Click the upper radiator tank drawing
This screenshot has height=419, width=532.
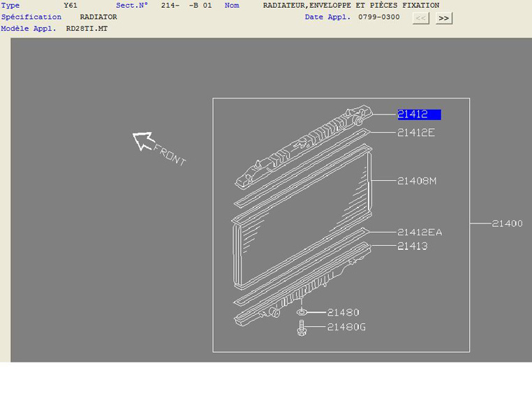point(304,147)
